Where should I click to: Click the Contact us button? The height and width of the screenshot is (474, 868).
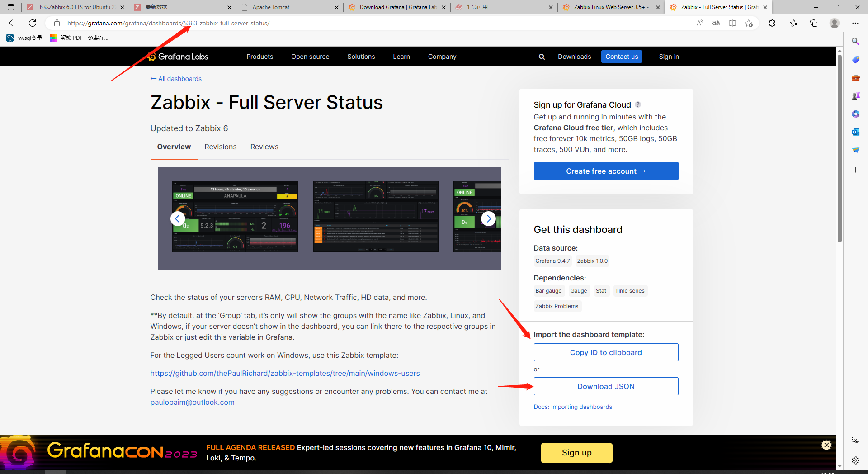[622, 57]
